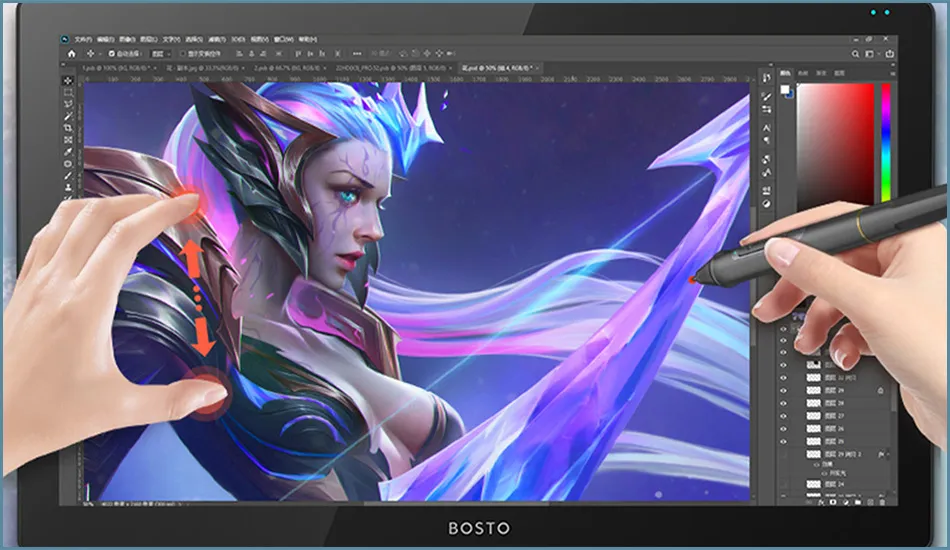
Task: Select the Lasso tool
Action: coord(68,105)
